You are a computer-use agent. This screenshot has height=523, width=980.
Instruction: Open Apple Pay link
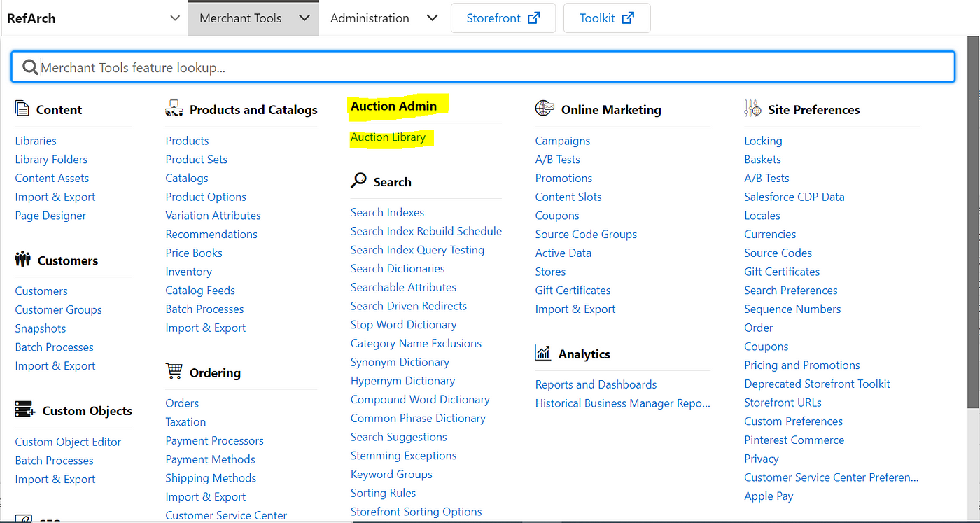(769, 496)
